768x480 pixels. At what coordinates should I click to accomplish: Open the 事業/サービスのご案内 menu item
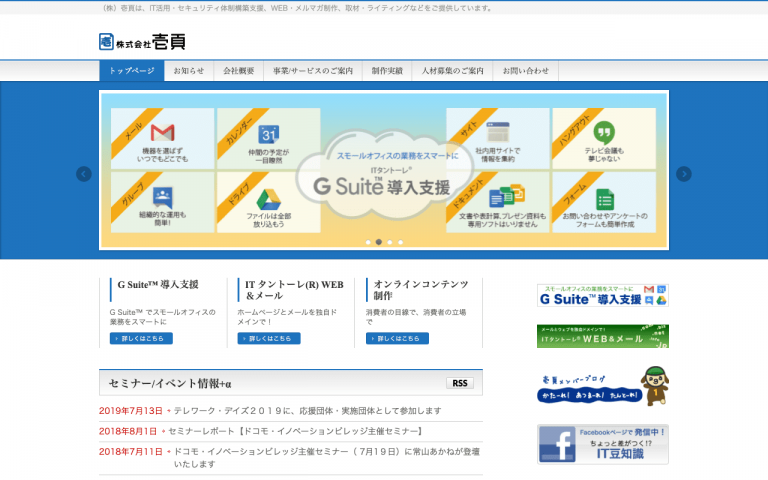[313, 71]
